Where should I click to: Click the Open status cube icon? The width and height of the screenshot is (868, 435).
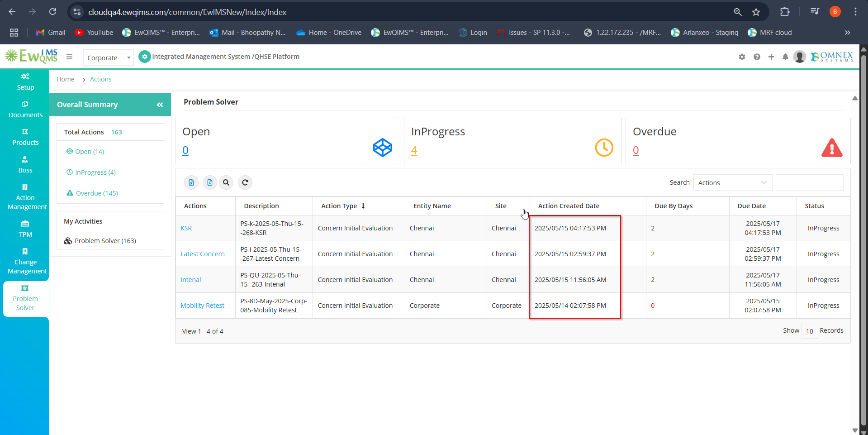(383, 148)
